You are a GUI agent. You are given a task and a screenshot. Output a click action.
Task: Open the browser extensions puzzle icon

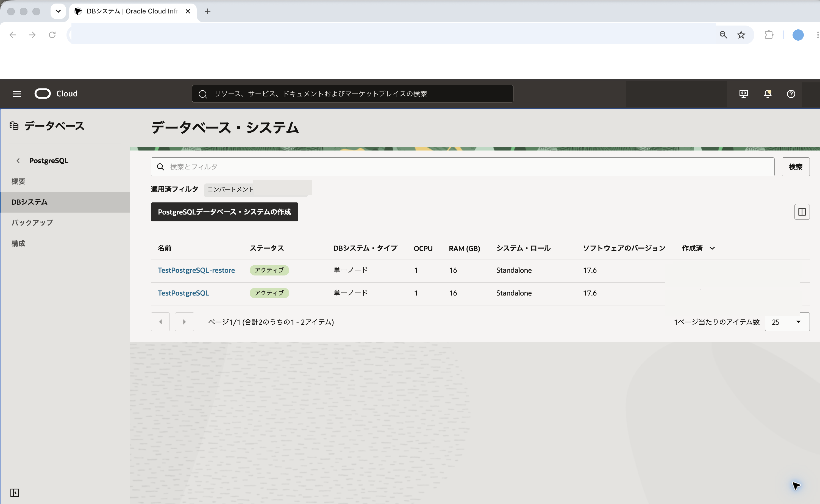click(x=769, y=35)
